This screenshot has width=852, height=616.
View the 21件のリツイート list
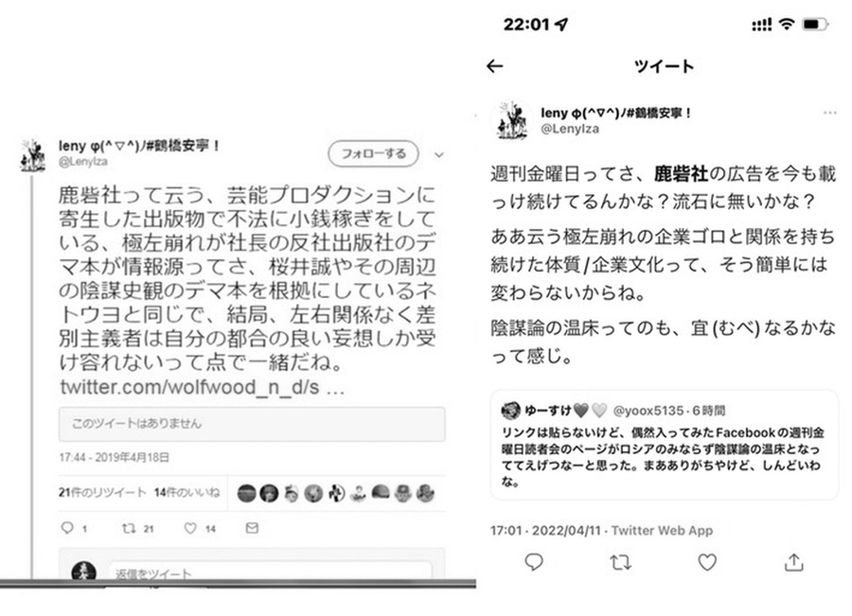coord(102,493)
